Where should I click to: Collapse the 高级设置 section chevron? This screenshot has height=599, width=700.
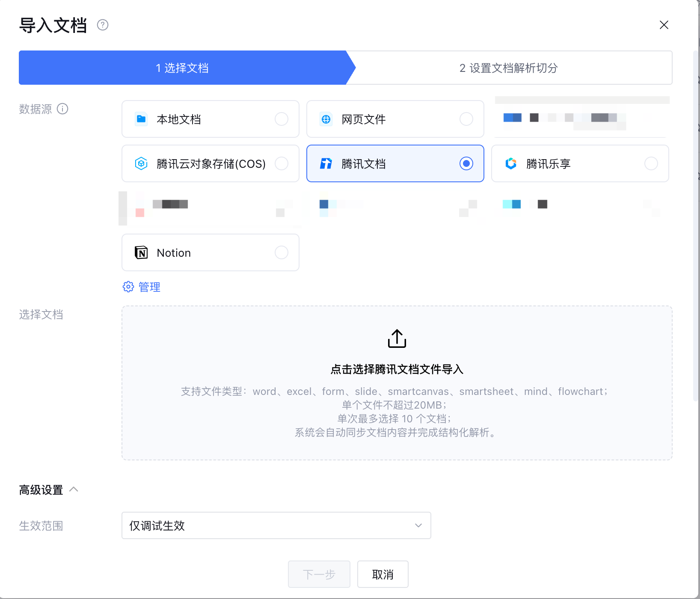[x=74, y=489]
